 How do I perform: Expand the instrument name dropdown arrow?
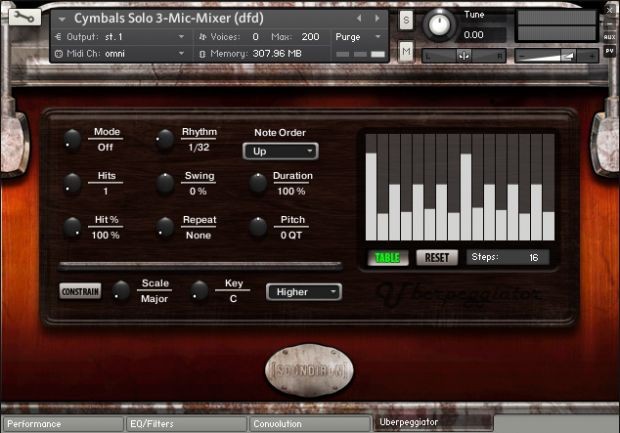pyautogui.click(x=62, y=19)
